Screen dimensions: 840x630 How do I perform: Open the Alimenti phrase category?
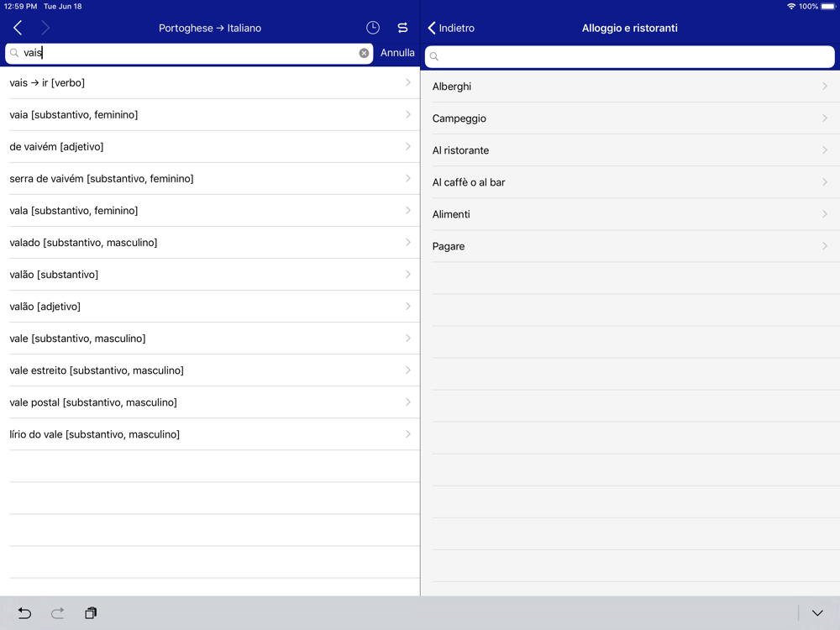click(x=631, y=214)
